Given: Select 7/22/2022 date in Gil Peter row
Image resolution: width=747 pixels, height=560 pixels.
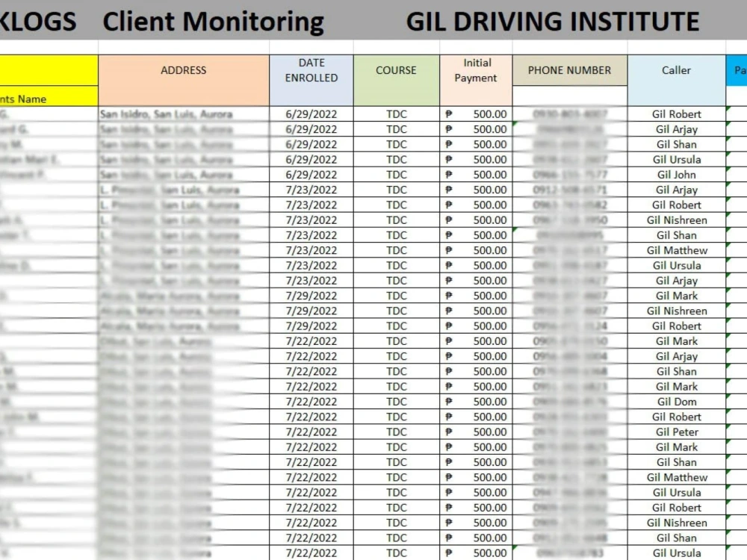Looking at the screenshot, I should pyautogui.click(x=311, y=432).
